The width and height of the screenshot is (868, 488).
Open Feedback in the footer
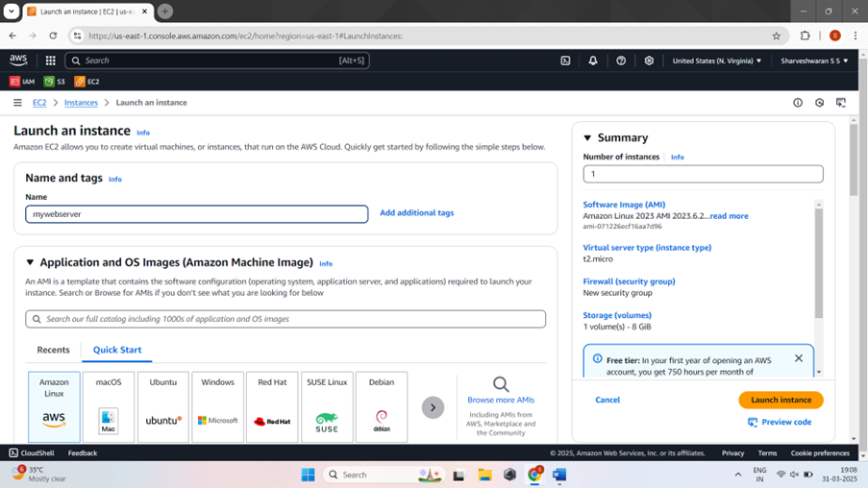point(83,452)
